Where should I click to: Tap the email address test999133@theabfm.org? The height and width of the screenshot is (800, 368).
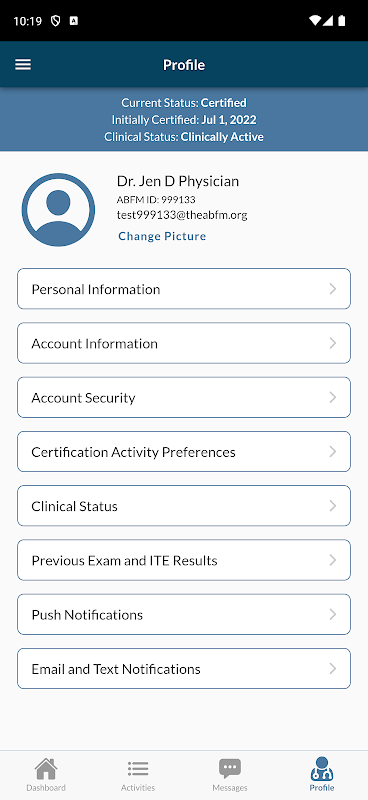coord(182,215)
